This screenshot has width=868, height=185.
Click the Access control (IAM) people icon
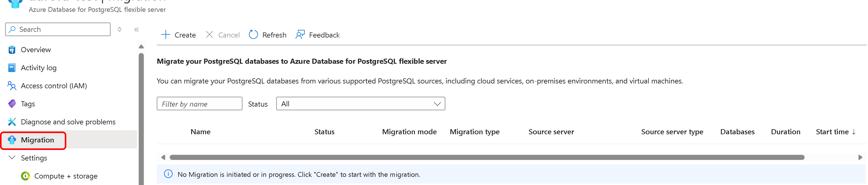coord(12,86)
